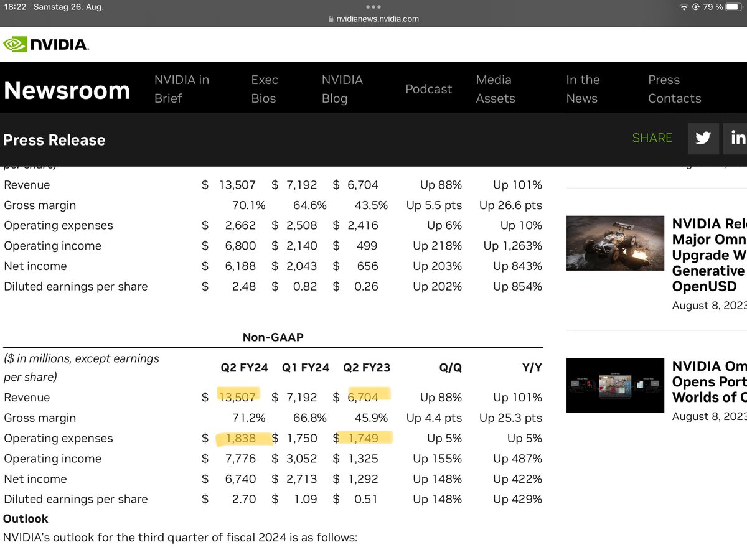Click GAAP diluted EPS 2.48
Viewport: 747px width, 560px height.
(244, 286)
